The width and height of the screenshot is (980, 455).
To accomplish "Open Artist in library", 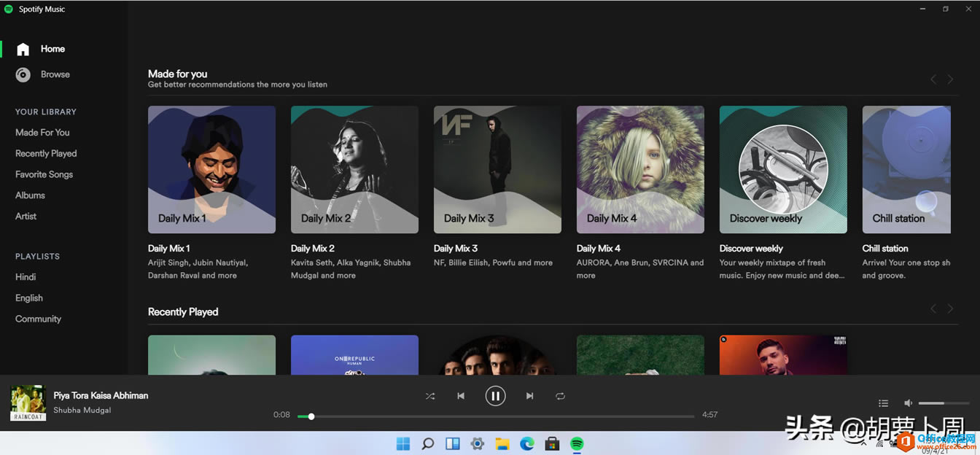I will (x=26, y=217).
